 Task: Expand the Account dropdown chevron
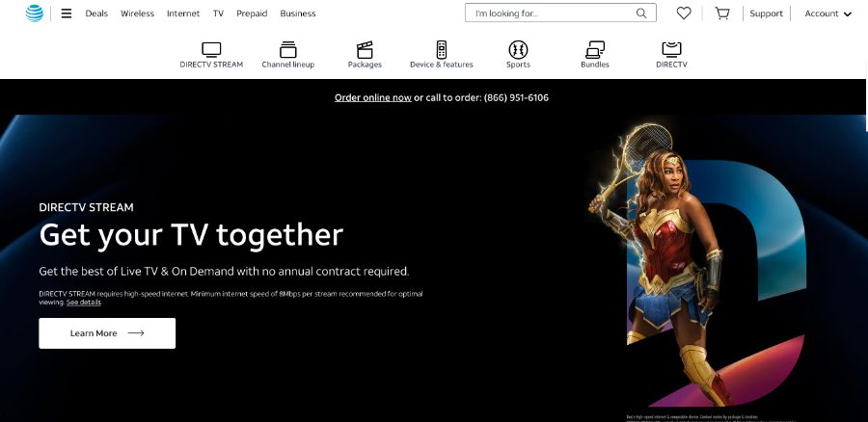[x=847, y=13]
